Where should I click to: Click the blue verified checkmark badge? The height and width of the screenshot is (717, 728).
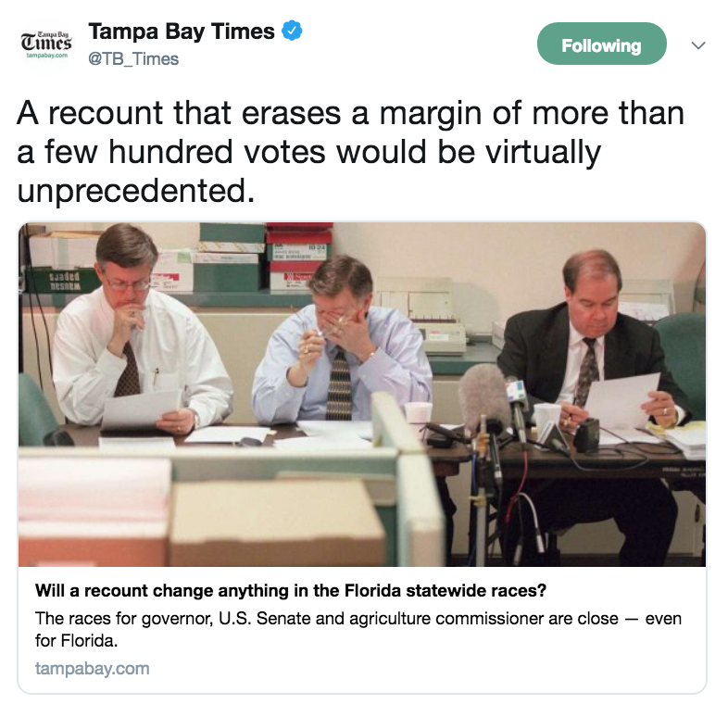click(292, 31)
